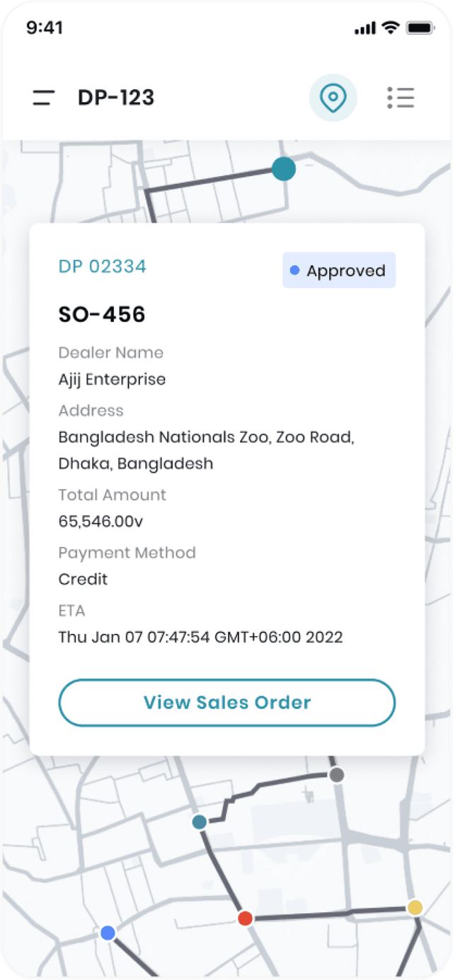The image size is (453, 980).
Task: Tap the 65,546.00v total amount
Action: (101, 522)
